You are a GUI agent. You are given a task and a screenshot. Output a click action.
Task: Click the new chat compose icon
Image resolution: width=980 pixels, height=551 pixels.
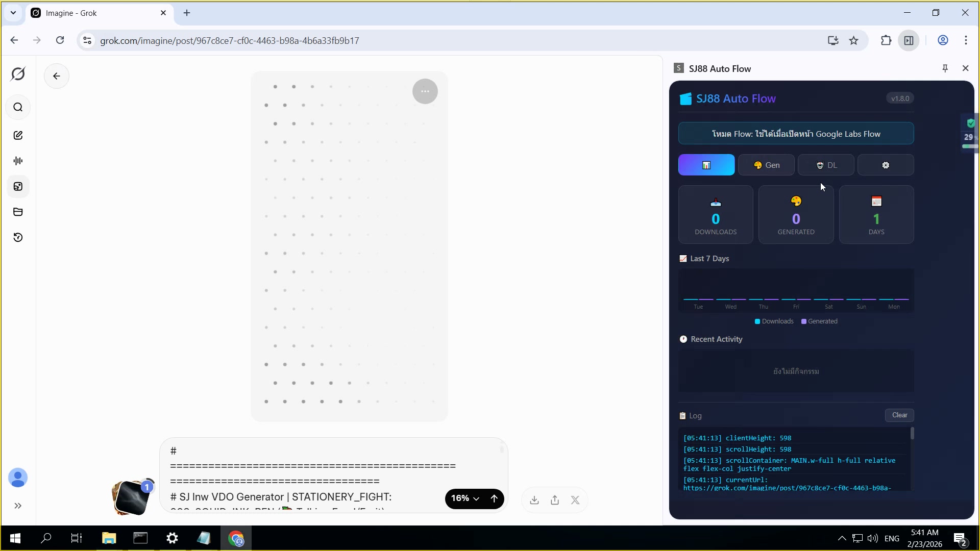pos(18,135)
